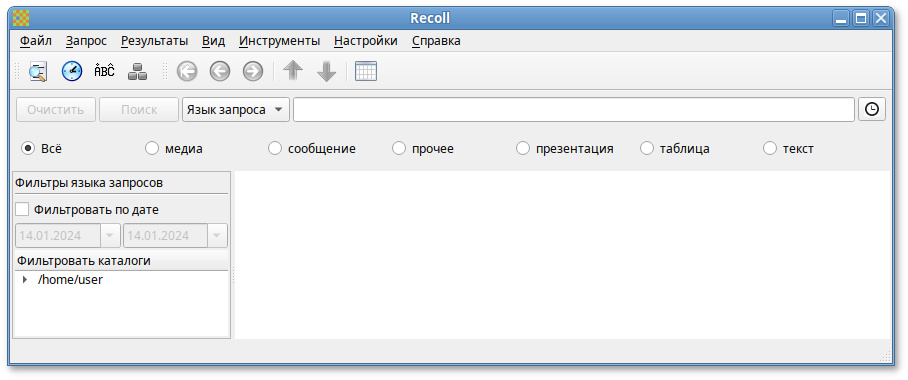Go to next results page arrow
908x380 pixels.
click(252, 71)
